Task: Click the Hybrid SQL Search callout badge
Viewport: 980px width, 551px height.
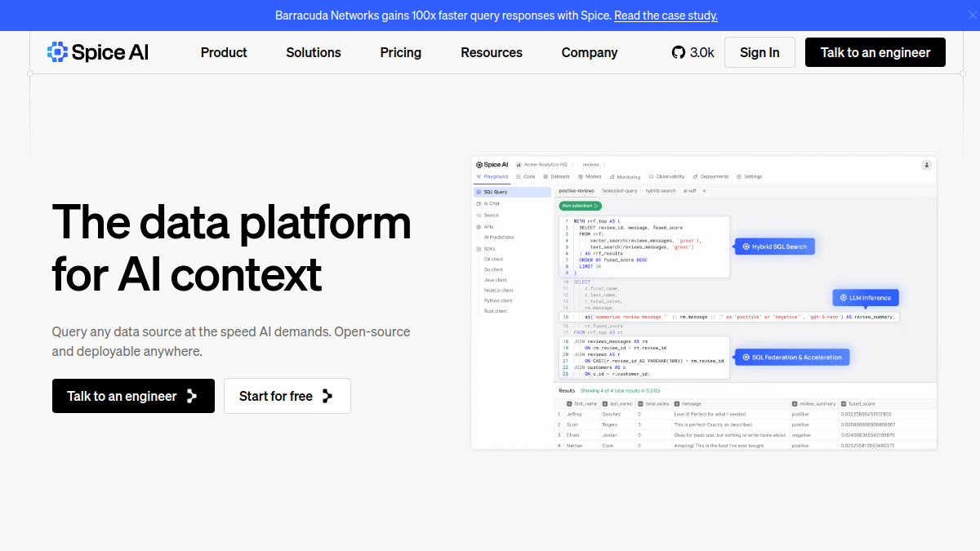Action: [x=774, y=246]
